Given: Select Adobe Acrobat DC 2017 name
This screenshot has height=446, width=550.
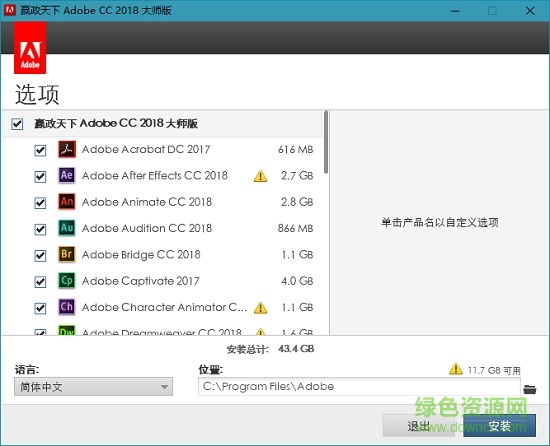Looking at the screenshot, I should click(x=146, y=149).
